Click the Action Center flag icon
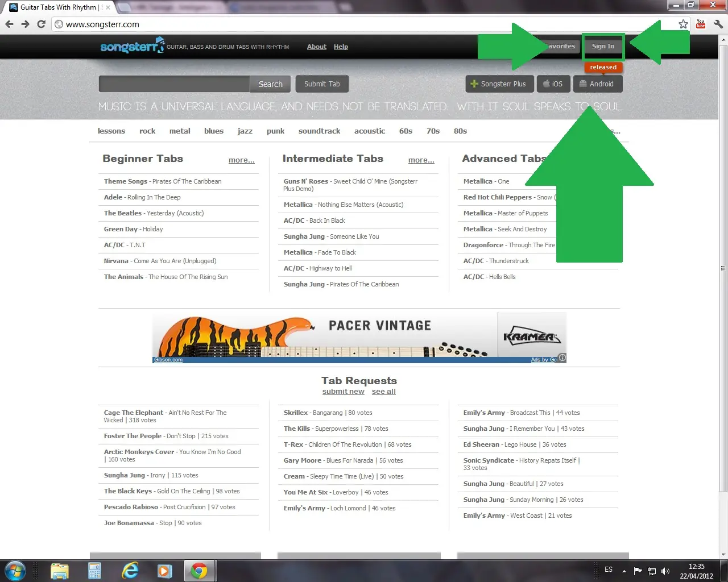Image resolution: width=728 pixels, height=582 pixels. pos(638,571)
